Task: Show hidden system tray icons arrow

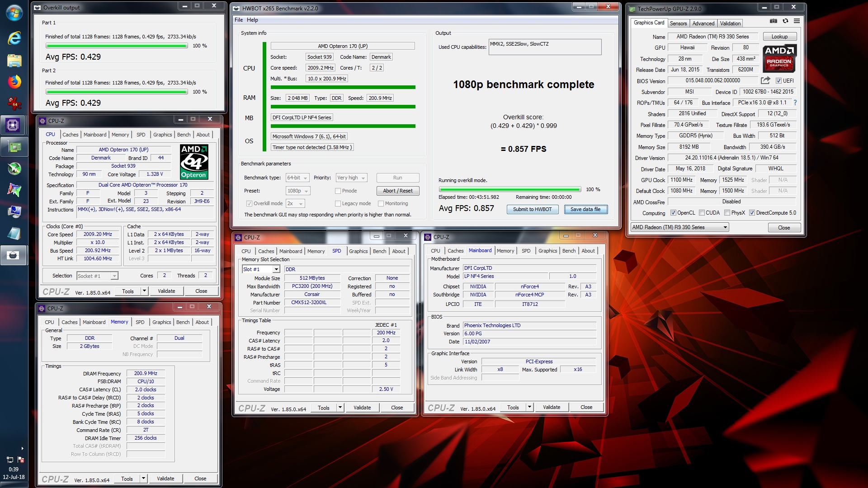Action: 22,449
